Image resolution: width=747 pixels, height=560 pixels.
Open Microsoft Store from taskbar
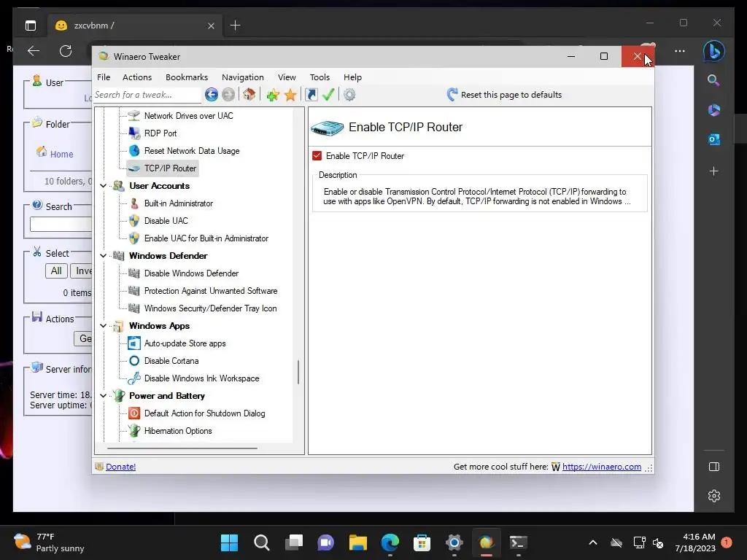[x=422, y=542]
